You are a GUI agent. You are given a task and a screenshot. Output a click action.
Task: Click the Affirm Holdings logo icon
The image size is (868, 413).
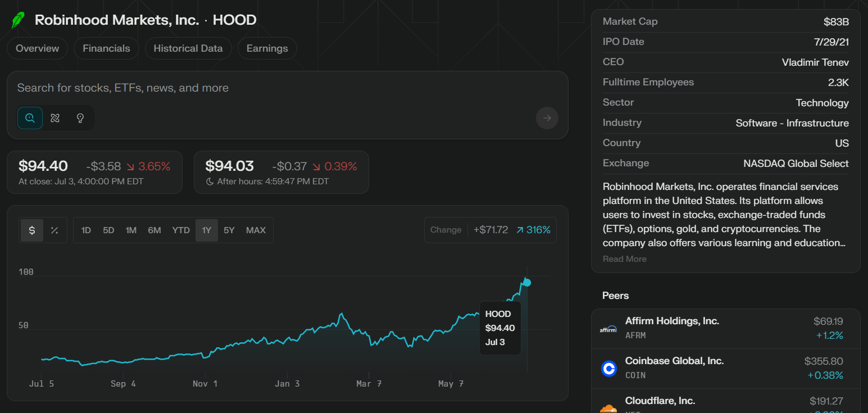[x=608, y=329]
